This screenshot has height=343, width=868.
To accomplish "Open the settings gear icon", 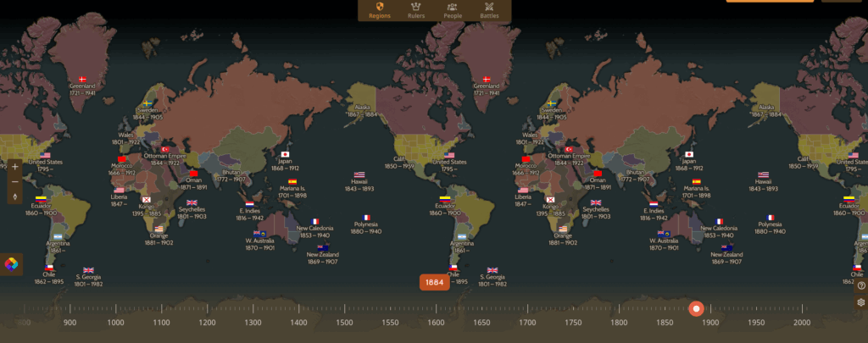I will [861, 302].
